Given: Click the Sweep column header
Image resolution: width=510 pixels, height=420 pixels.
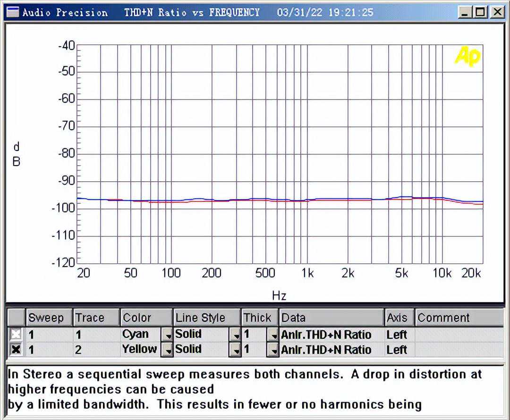Looking at the screenshot, I should [49, 318].
